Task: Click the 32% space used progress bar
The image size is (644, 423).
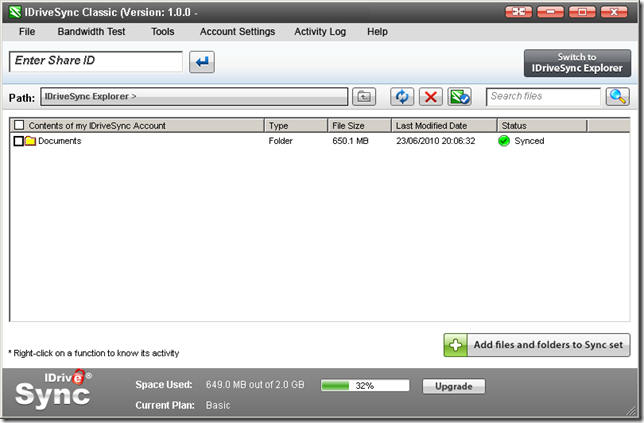Action: [365, 386]
